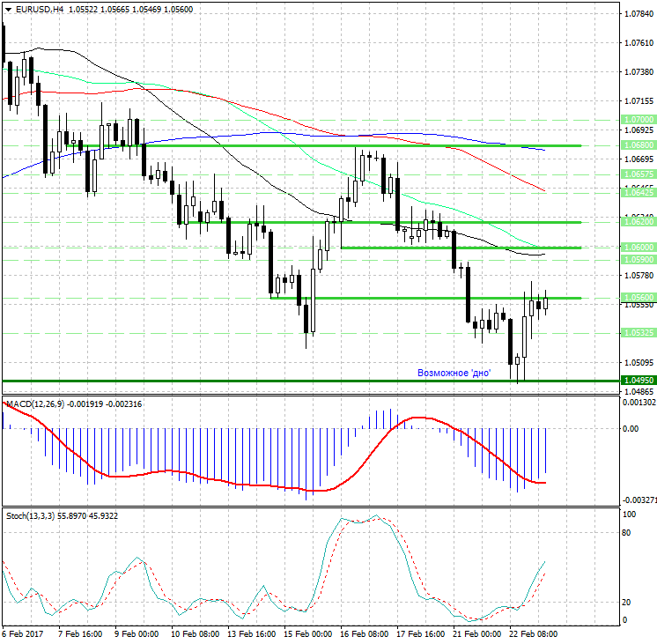Click the 10 Feb 08:00 time label
Viewport: 657px width, 644px height.
(x=196, y=633)
